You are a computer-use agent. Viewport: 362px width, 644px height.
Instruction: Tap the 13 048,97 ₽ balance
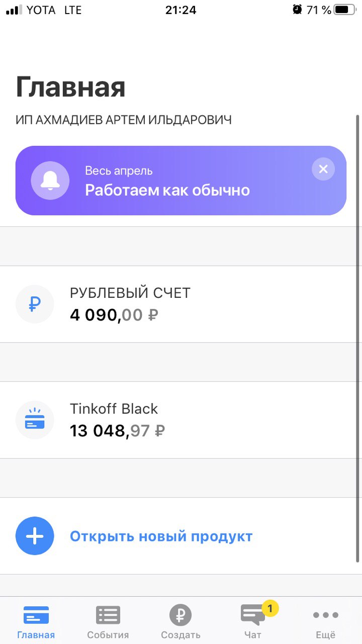[117, 431]
